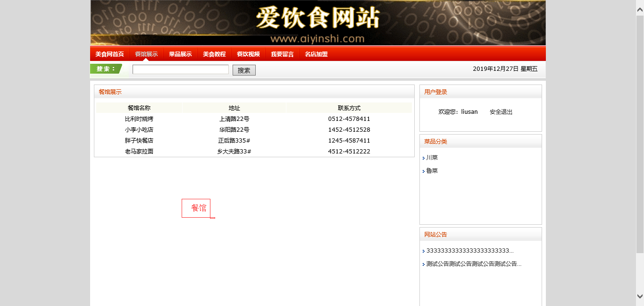Click the 安全退出 logout link
The height and width of the screenshot is (306, 644).
pyautogui.click(x=501, y=112)
